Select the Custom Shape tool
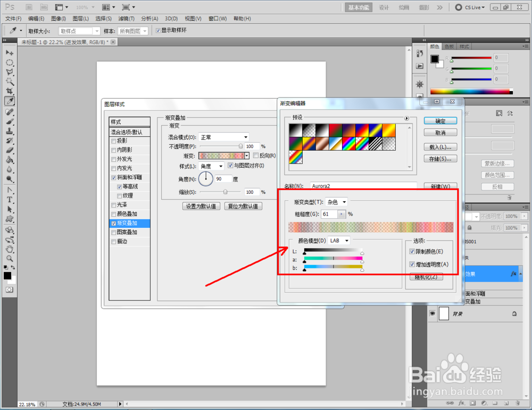This screenshot has width=532, height=410. tap(10, 219)
